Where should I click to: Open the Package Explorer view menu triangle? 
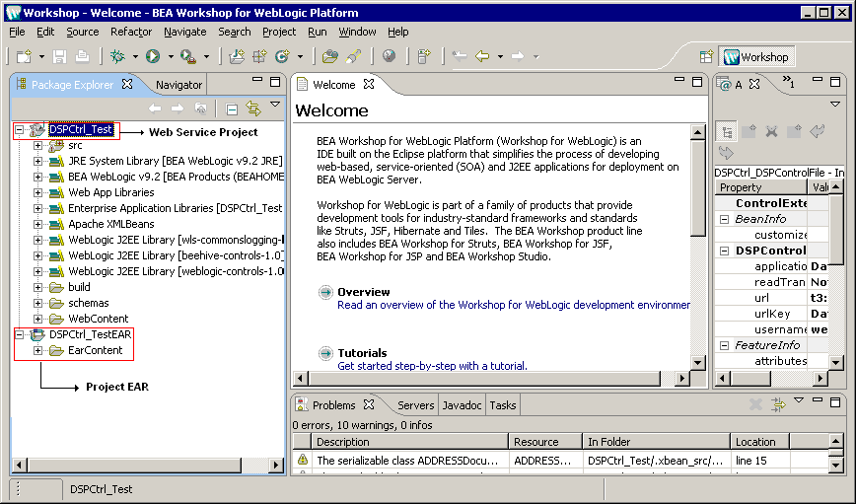point(275,105)
